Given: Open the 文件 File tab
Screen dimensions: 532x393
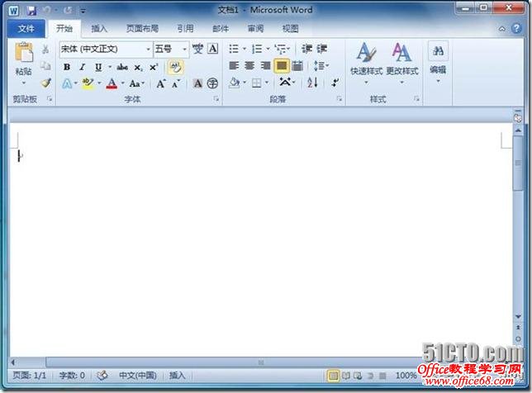Looking at the screenshot, I should (26, 28).
